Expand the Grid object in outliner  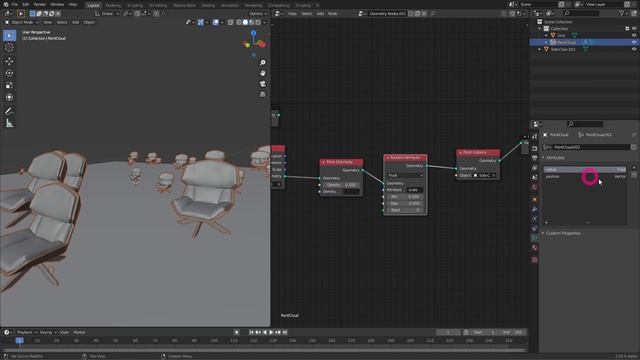point(547,36)
